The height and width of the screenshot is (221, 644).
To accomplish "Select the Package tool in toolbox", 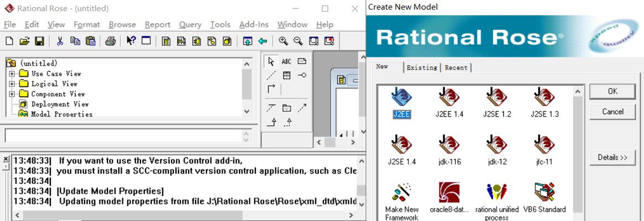I will click(x=286, y=108).
